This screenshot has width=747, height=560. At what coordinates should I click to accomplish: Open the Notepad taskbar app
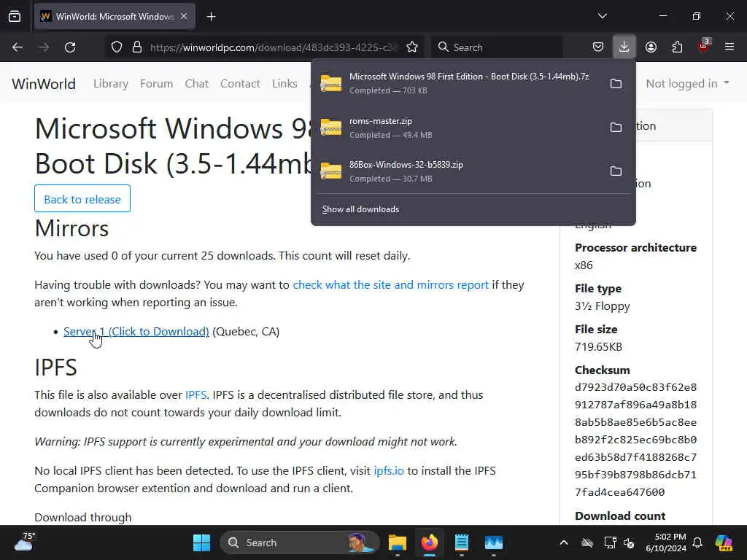462,542
